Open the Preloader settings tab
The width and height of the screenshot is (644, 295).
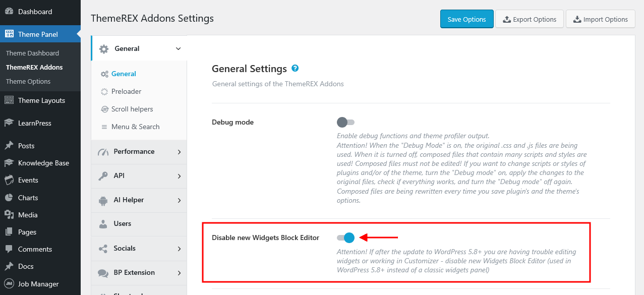click(126, 91)
